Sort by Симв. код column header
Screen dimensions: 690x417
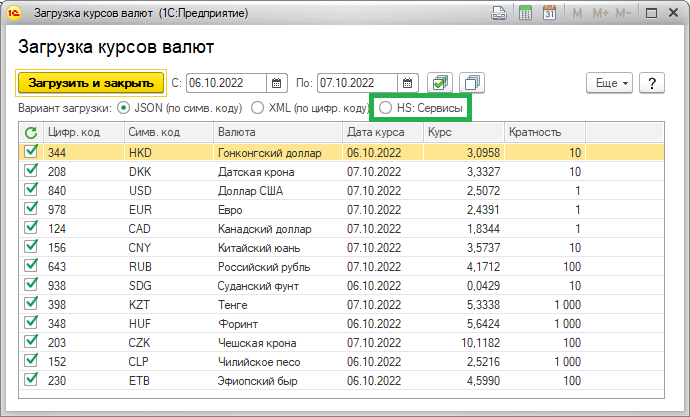point(169,132)
